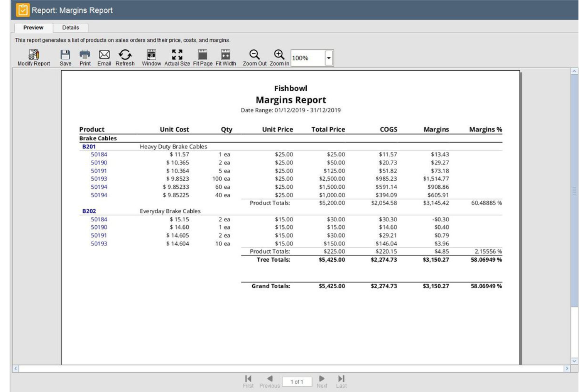
Task: Zoom In the report
Action: pyautogui.click(x=279, y=58)
